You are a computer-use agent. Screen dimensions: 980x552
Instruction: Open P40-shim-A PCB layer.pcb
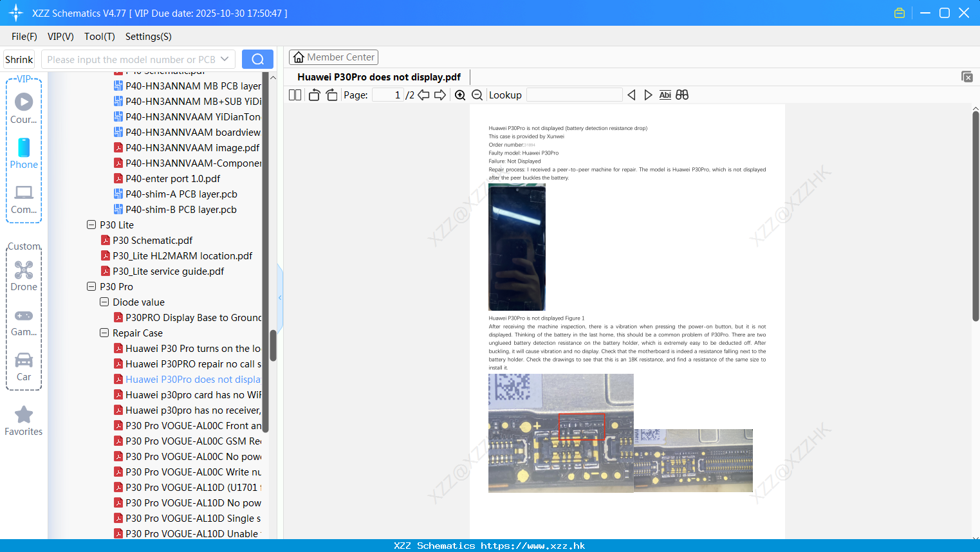[x=175, y=194]
